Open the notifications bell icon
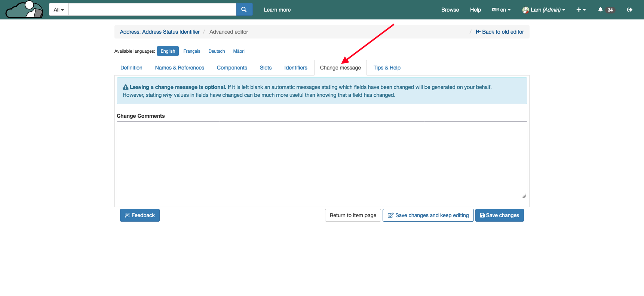Image resolution: width=644 pixels, height=296 pixels. (600, 10)
